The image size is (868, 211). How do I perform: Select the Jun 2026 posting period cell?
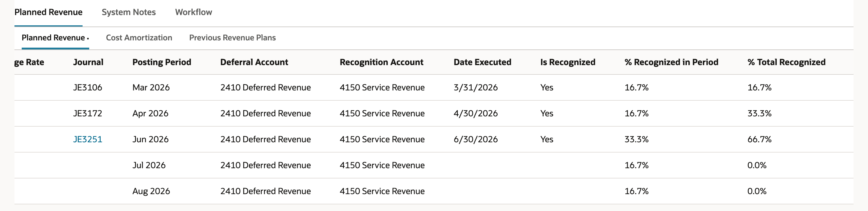pyautogui.click(x=150, y=139)
